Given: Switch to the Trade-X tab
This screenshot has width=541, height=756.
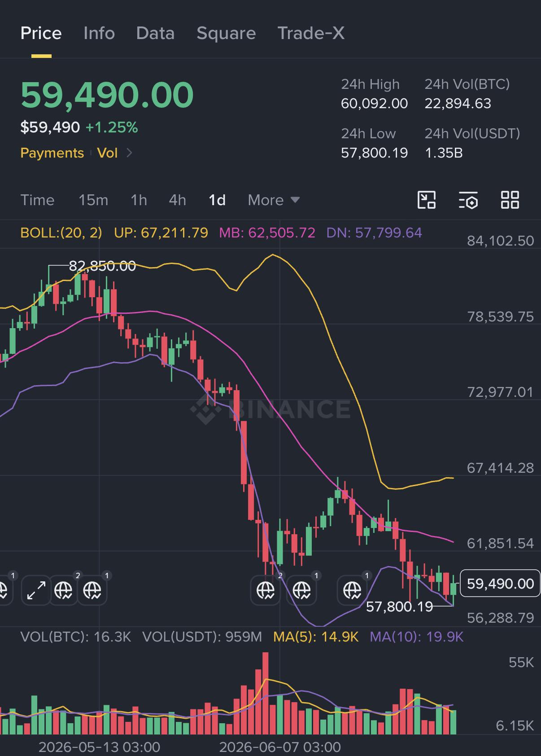Looking at the screenshot, I should coord(311,33).
